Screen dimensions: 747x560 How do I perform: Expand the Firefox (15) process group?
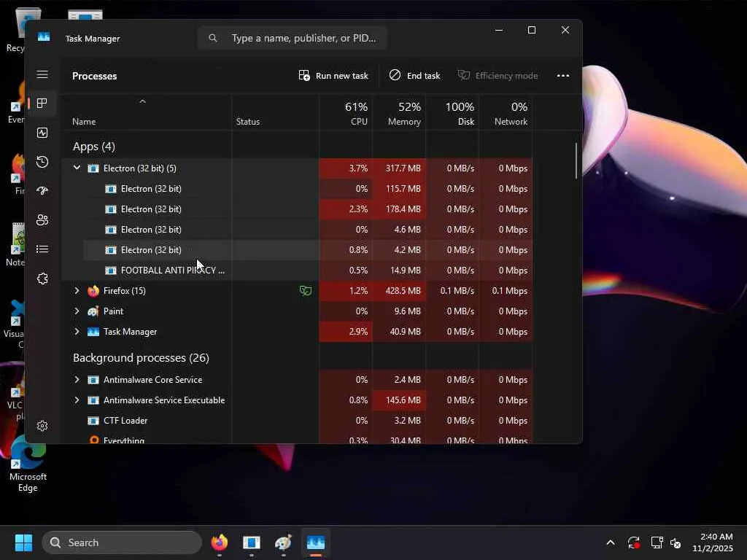77,290
